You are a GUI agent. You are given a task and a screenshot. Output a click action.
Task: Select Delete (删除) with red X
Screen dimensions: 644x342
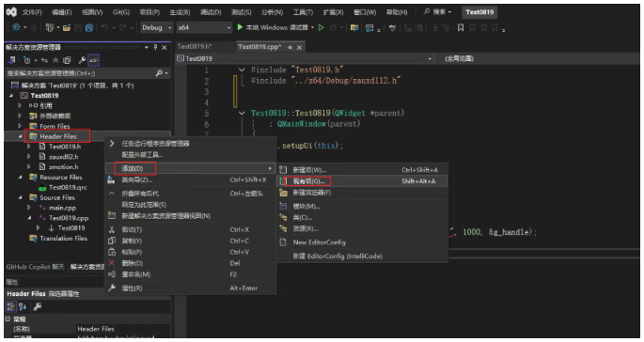[190, 263]
